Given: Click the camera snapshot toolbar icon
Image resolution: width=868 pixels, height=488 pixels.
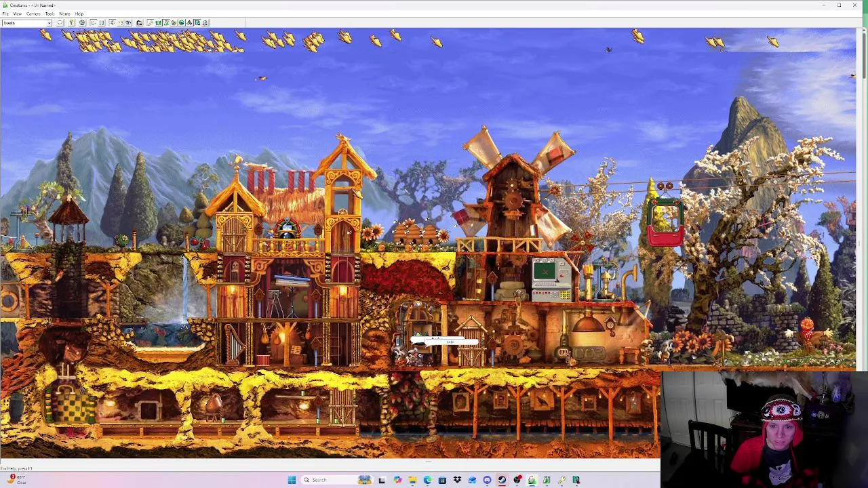Looking at the screenshot, I should [x=139, y=23].
